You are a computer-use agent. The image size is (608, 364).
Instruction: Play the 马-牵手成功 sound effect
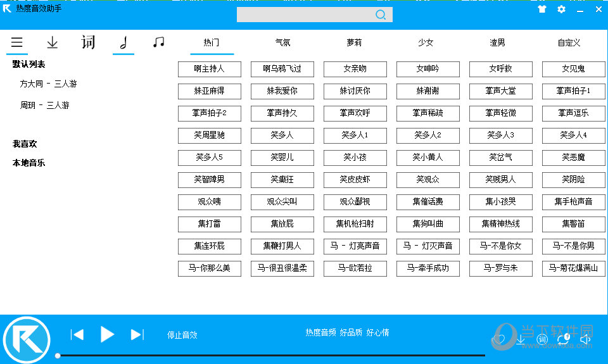click(428, 268)
